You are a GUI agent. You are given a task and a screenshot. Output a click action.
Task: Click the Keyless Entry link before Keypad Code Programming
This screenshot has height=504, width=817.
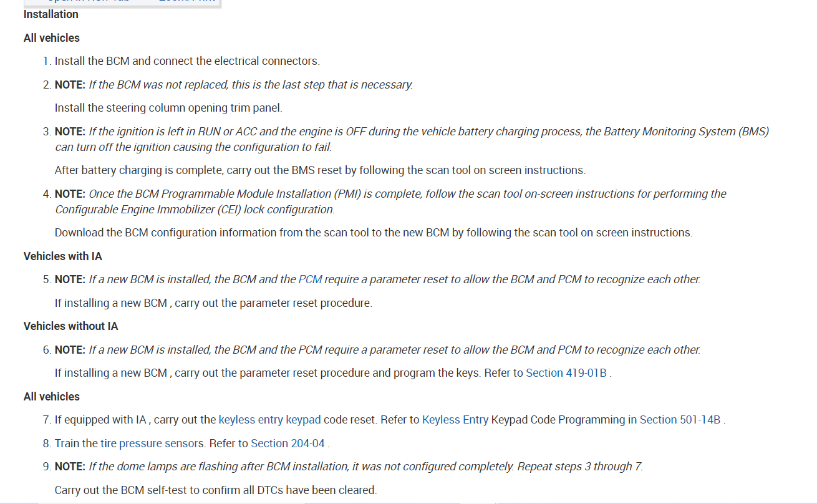coord(455,420)
